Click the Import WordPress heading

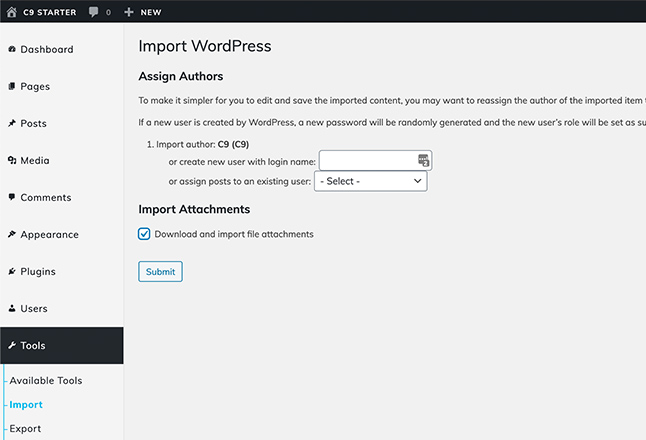coord(205,46)
